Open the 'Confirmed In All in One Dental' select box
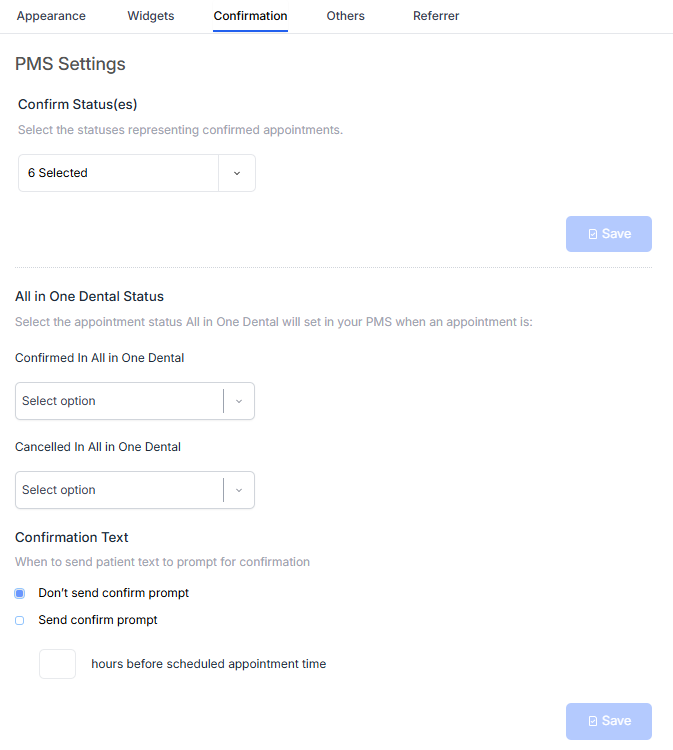The image size is (673, 750). pos(118,401)
